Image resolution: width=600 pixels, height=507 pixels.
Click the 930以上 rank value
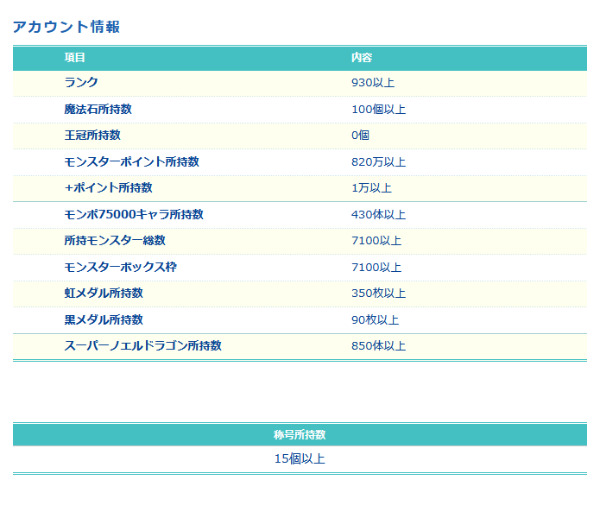pos(373,83)
